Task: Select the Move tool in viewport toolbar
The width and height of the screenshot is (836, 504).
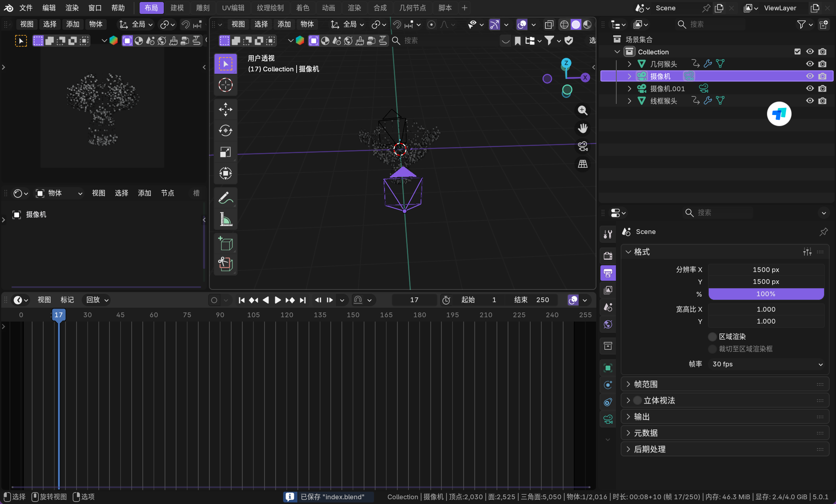Action: tap(225, 109)
